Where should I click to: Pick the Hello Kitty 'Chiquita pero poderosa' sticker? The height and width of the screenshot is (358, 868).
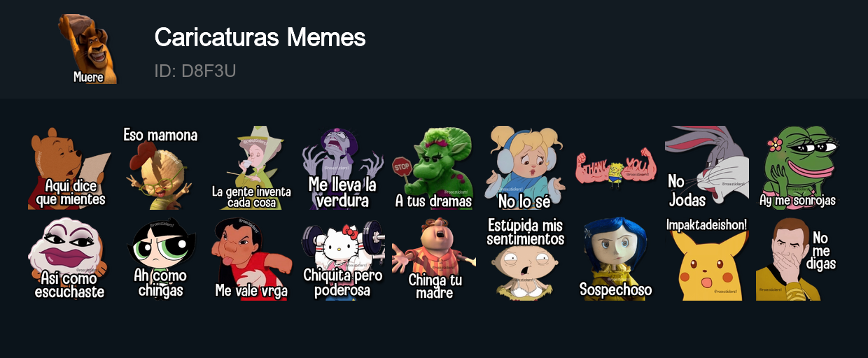(x=343, y=259)
